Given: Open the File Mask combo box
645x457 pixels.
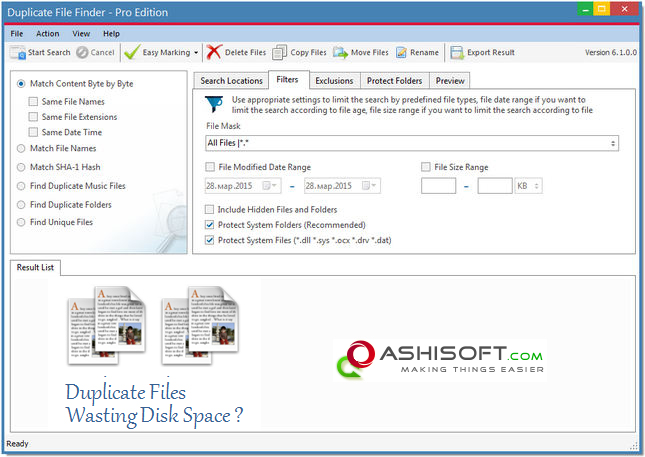Looking at the screenshot, I should pyautogui.click(x=412, y=143).
